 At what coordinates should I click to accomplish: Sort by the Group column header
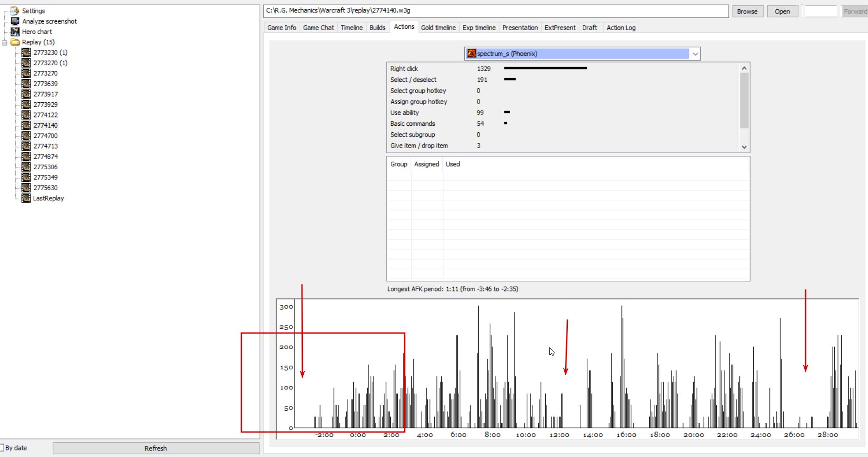[x=399, y=164]
